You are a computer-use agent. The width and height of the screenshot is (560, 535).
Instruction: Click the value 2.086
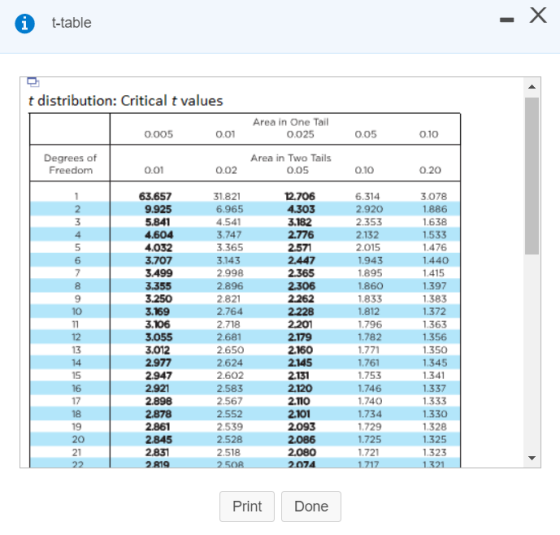302,440
